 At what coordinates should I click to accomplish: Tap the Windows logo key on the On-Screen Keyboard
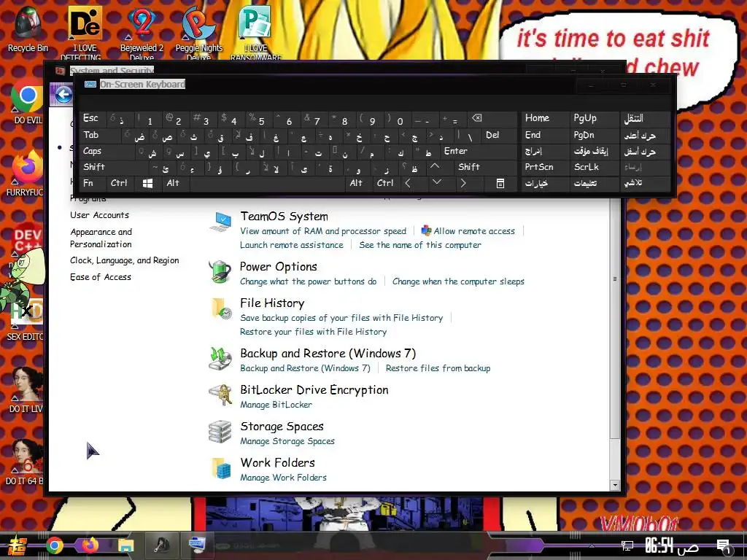coord(147,183)
